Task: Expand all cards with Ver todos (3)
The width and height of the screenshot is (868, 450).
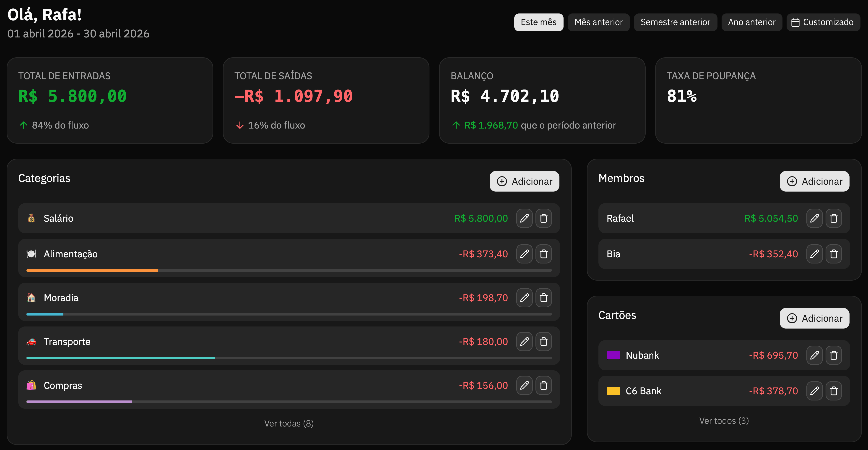Action: pyautogui.click(x=724, y=421)
